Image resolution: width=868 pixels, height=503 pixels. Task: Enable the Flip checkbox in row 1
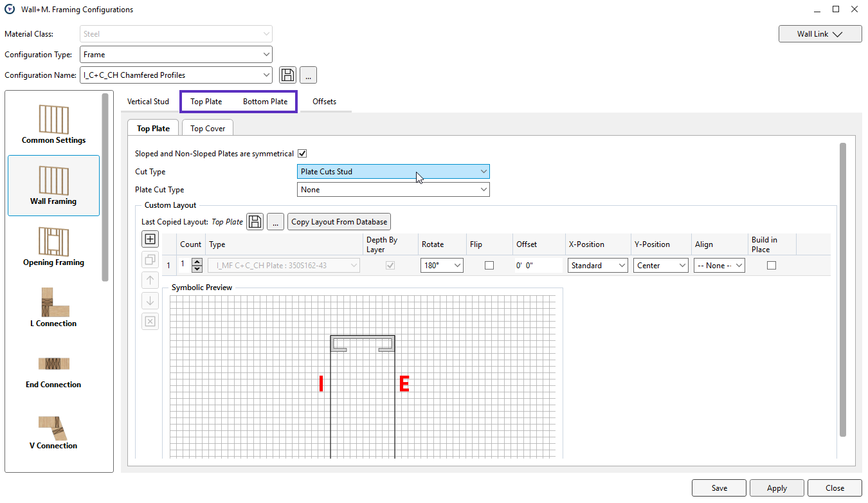tap(489, 265)
